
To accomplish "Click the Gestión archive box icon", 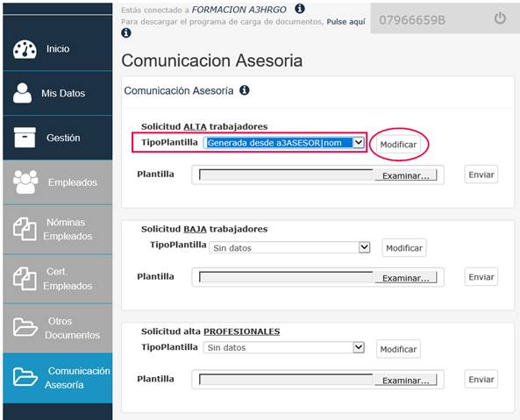I will [25, 138].
